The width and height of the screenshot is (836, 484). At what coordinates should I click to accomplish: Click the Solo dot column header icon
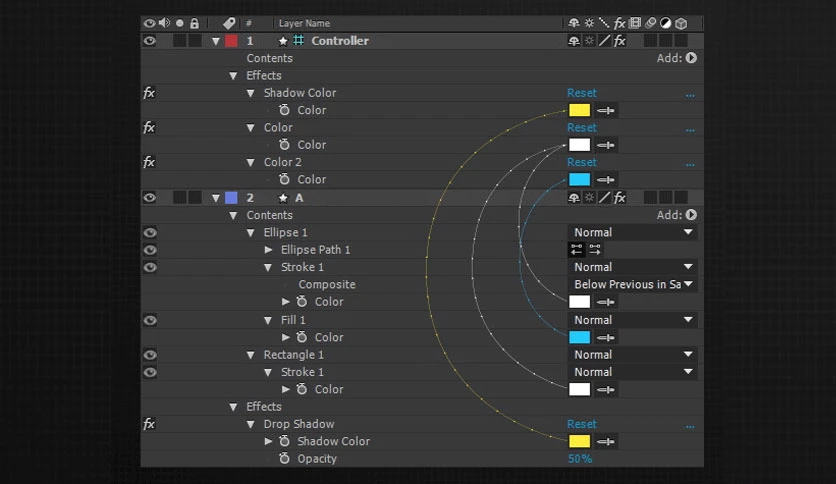tap(180, 23)
